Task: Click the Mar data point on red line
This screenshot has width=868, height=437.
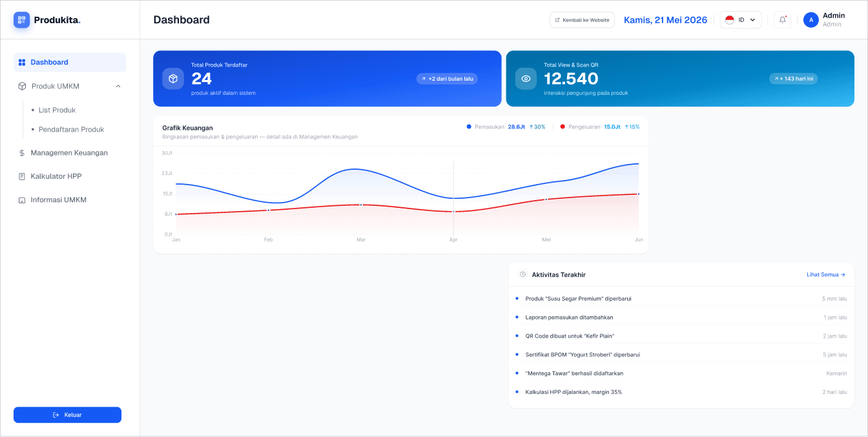Action: (x=361, y=205)
